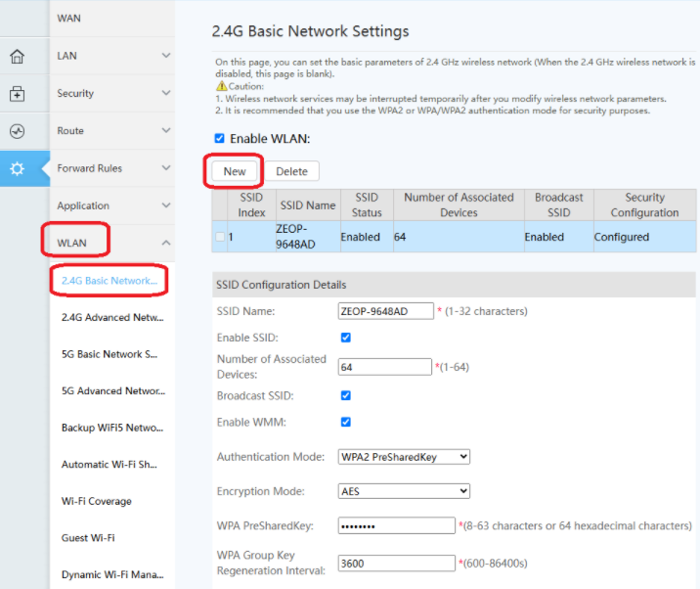Open the Application menu item
The height and width of the screenshot is (589, 700).
click(x=112, y=206)
